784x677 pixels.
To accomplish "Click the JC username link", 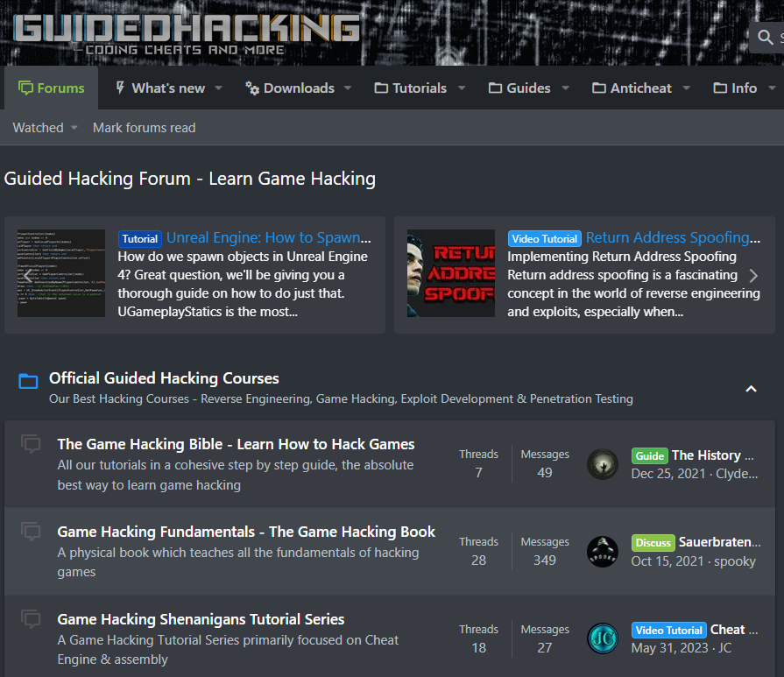I will 724,648.
